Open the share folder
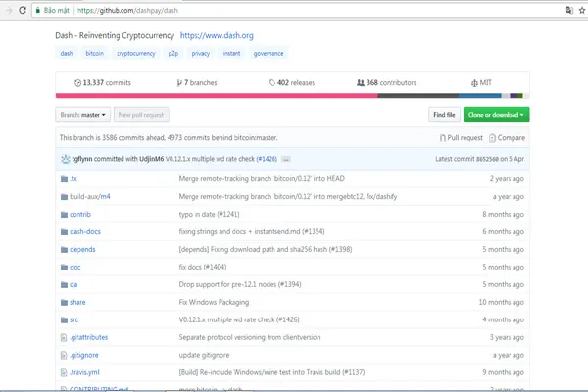588x392 pixels. 77,303
